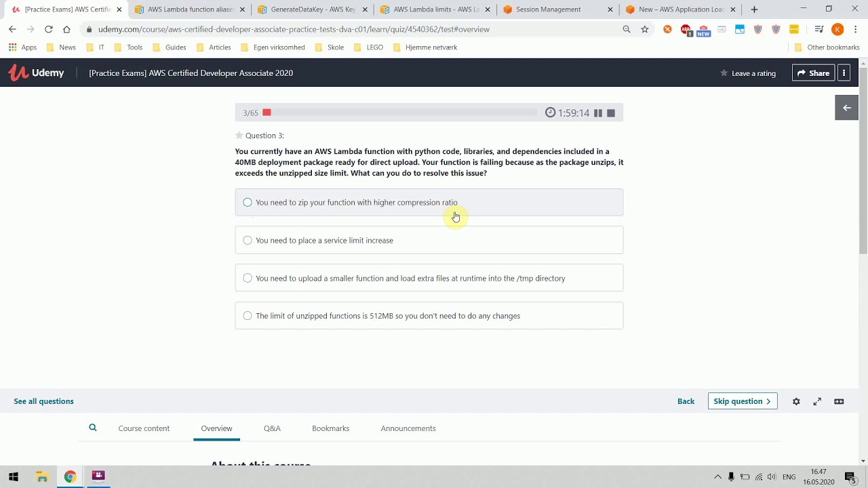Switch to Q&A tab
The image size is (868, 488).
click(x=272, y=428)
